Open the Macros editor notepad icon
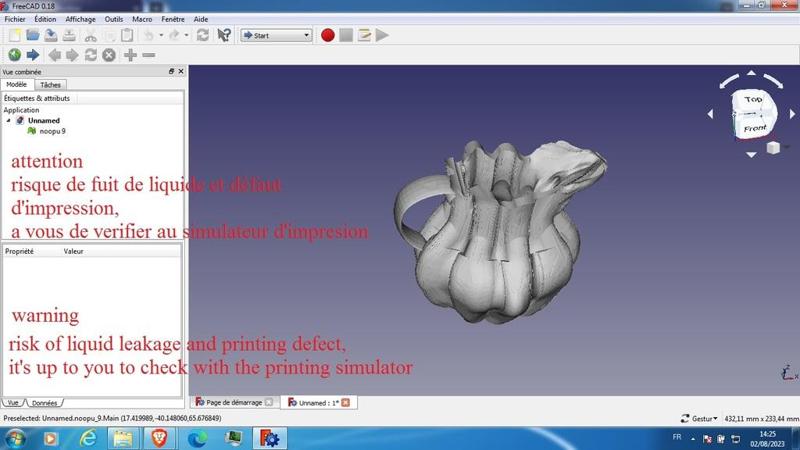 pos(364,35)
